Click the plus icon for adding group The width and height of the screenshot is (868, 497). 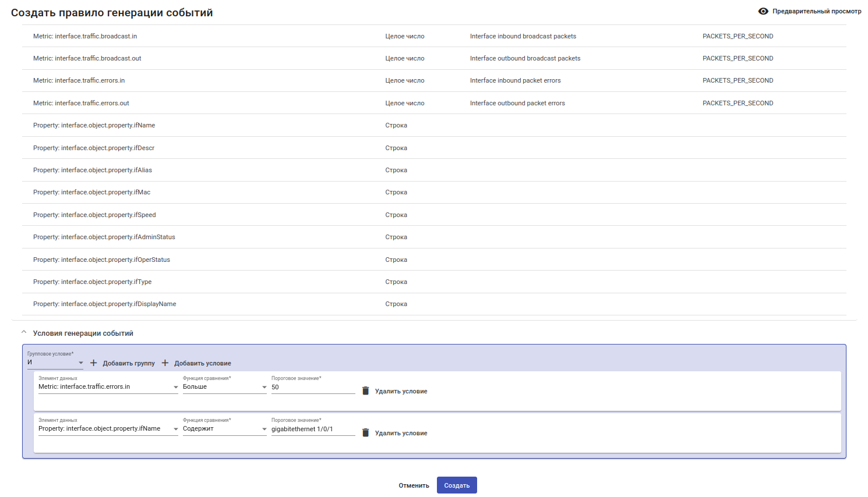[x=93, y=363]
